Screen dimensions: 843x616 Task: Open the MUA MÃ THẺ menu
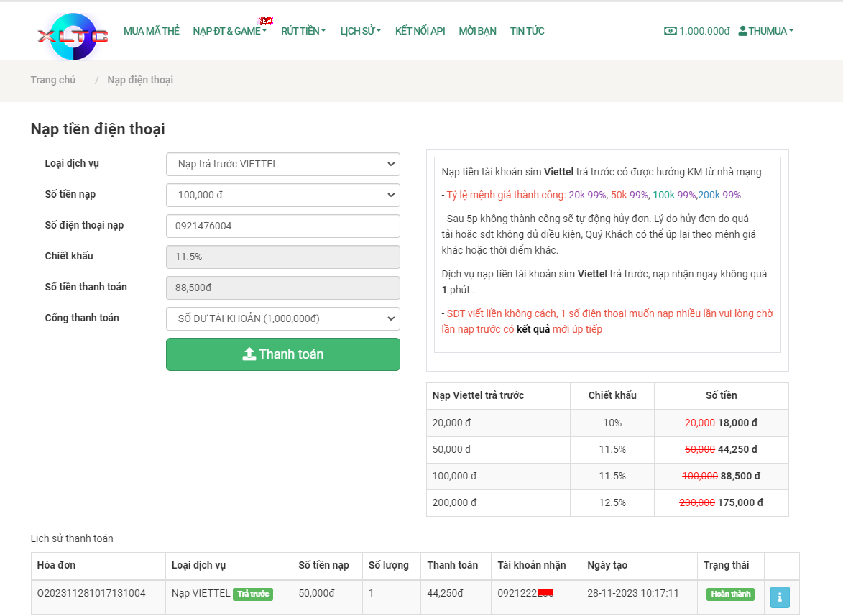(x=152, y=31)
